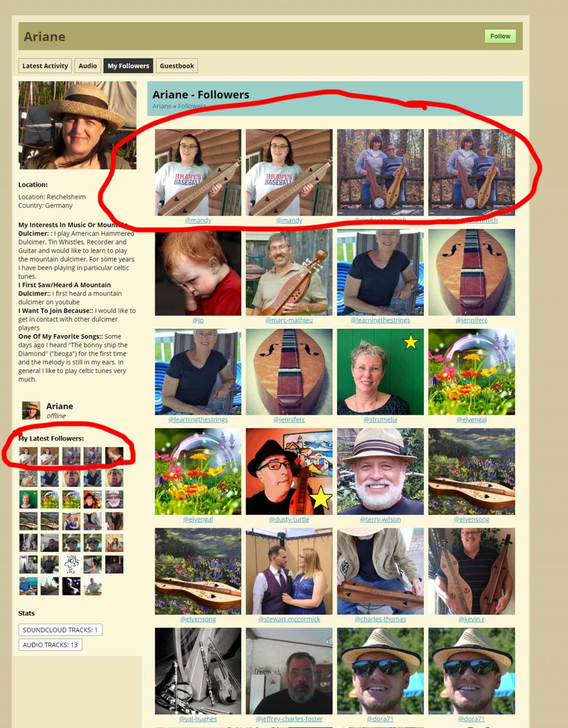The image size is (568, 728).
Task: Click the @jeffrey-charles-foster link
Action: (289, 719)
